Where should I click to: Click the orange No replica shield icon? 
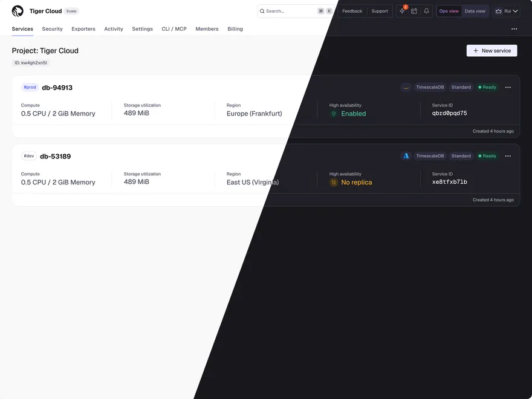334,183
